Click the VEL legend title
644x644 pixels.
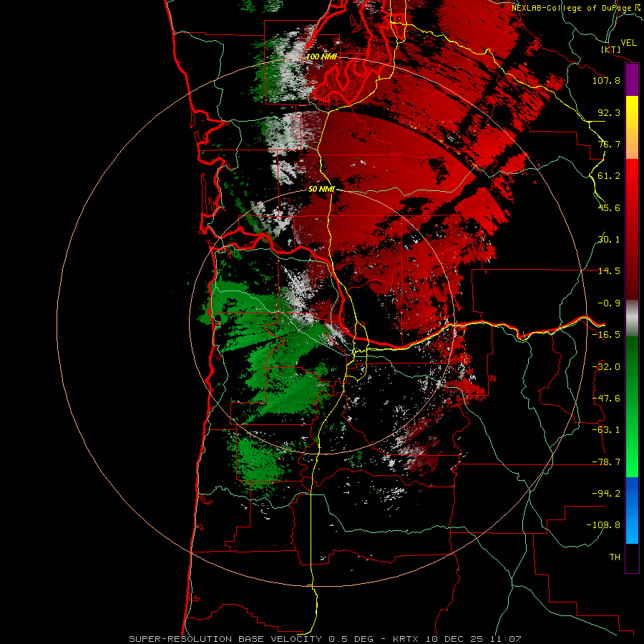(629, 43)
